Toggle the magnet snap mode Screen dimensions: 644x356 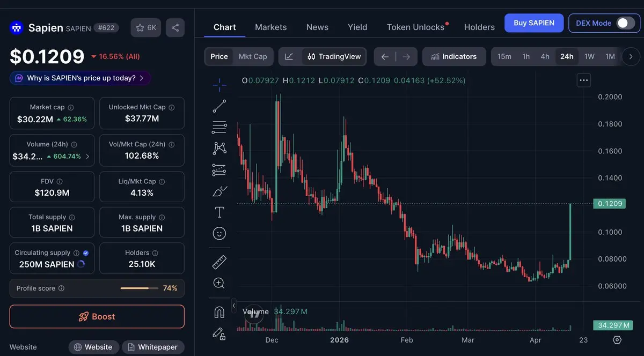pyautogui.click(x=219, y=312)
